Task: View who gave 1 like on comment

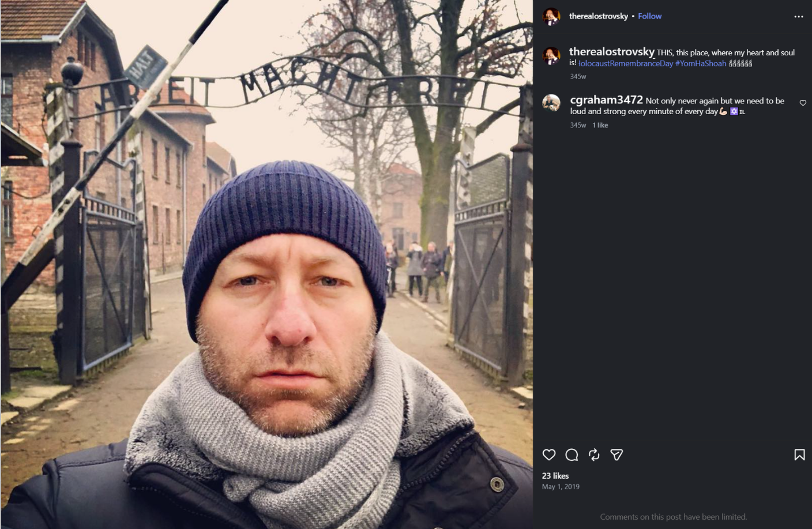Action: point(600,125)
